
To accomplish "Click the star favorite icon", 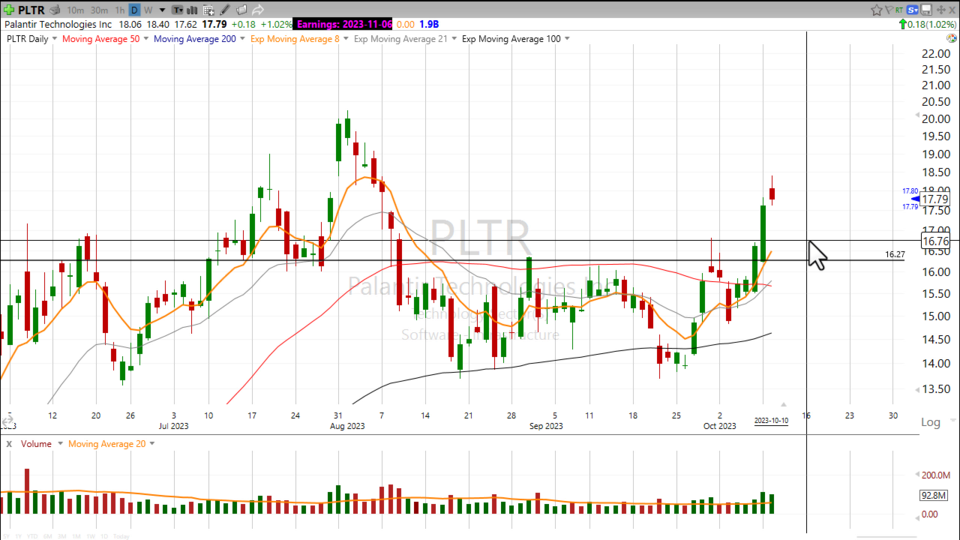I will 877,10.
